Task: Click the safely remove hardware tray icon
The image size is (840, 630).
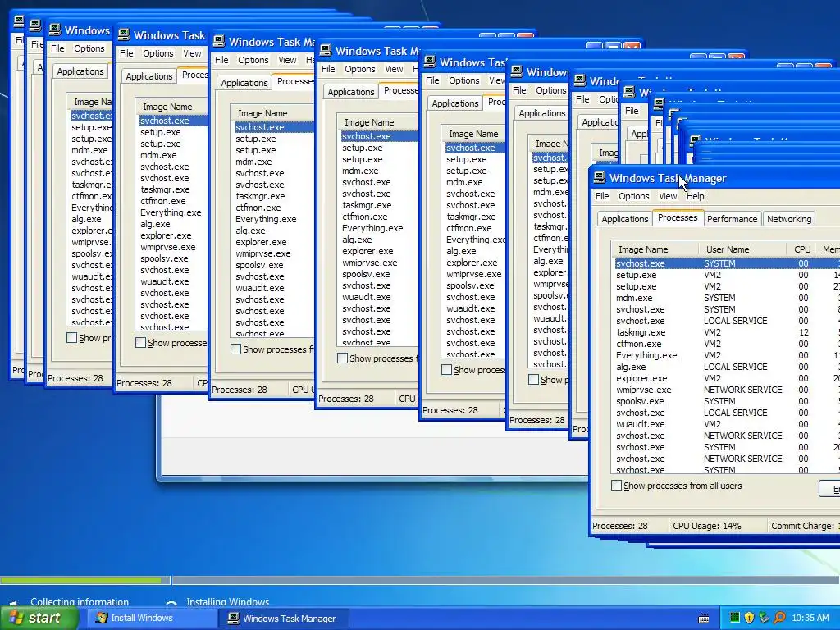Action: [x=764, y=618]
